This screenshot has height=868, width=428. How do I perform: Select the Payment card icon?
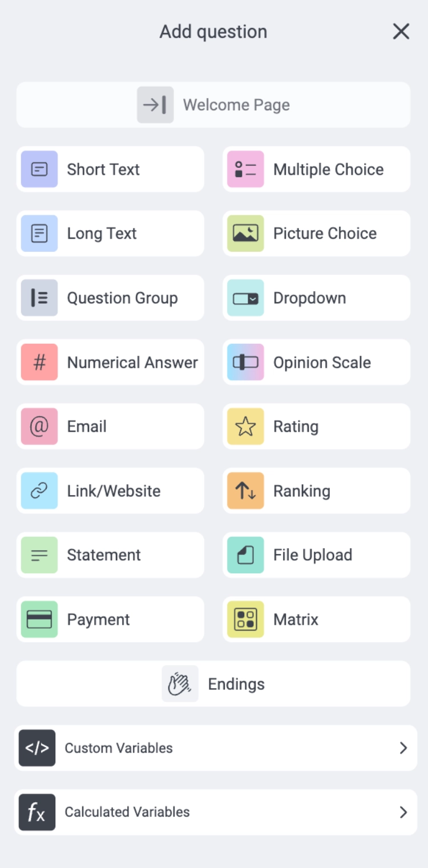click(x=39, y=619)
